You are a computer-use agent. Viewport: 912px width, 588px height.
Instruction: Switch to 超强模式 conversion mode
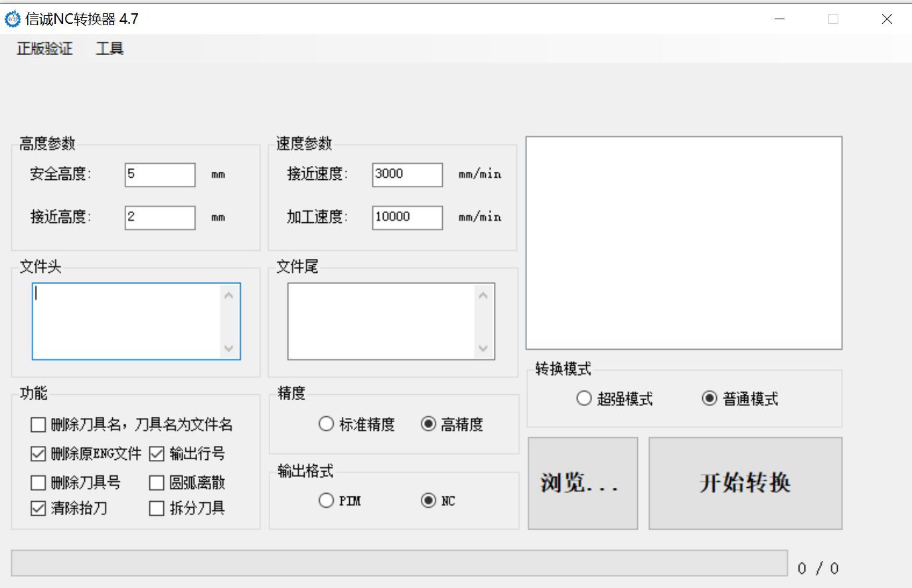click(584, 398)
